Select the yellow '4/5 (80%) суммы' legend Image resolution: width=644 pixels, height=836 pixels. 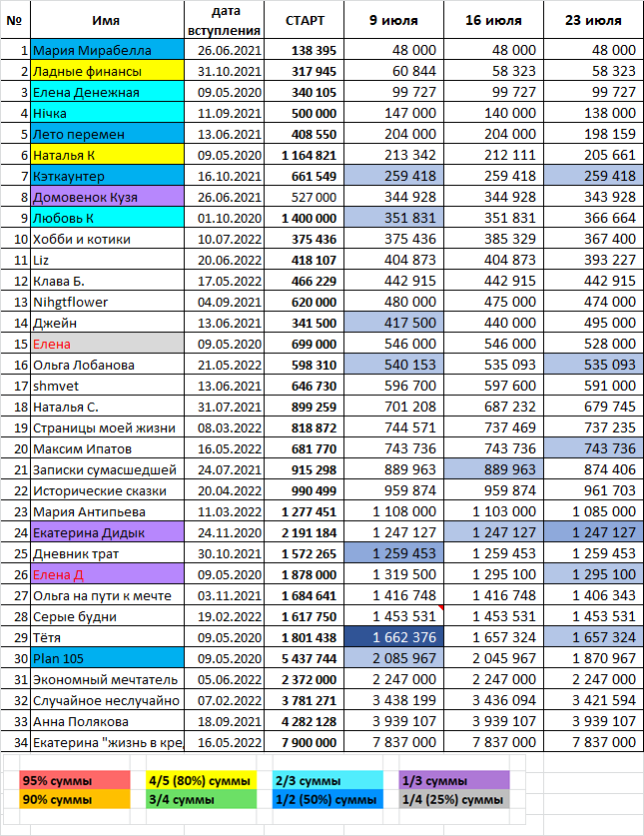click(x=201, y=780)
